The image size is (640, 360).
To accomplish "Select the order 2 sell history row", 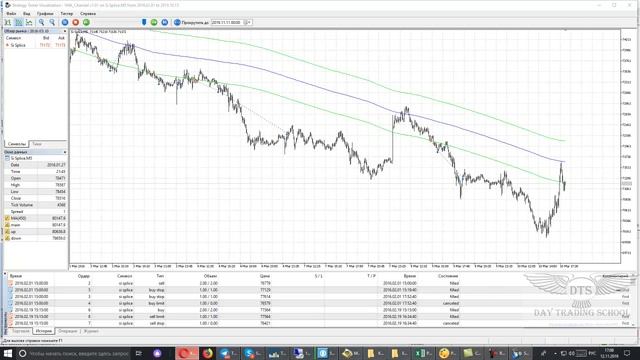I will (318, 283).
